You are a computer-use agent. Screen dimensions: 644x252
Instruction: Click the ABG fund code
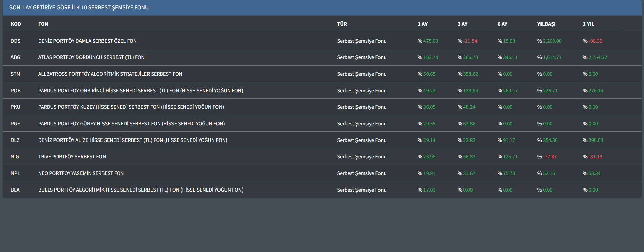15,57
